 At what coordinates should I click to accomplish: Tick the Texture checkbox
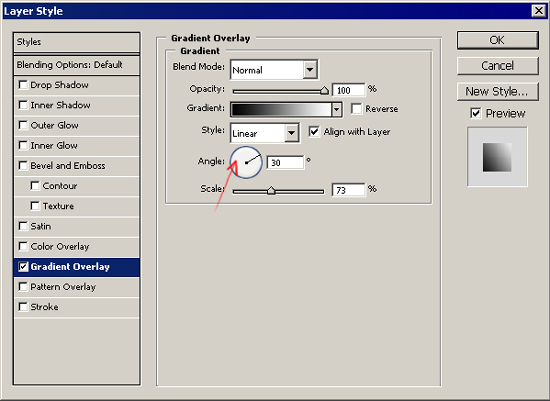pyautogui.click(x=35, y=206)
